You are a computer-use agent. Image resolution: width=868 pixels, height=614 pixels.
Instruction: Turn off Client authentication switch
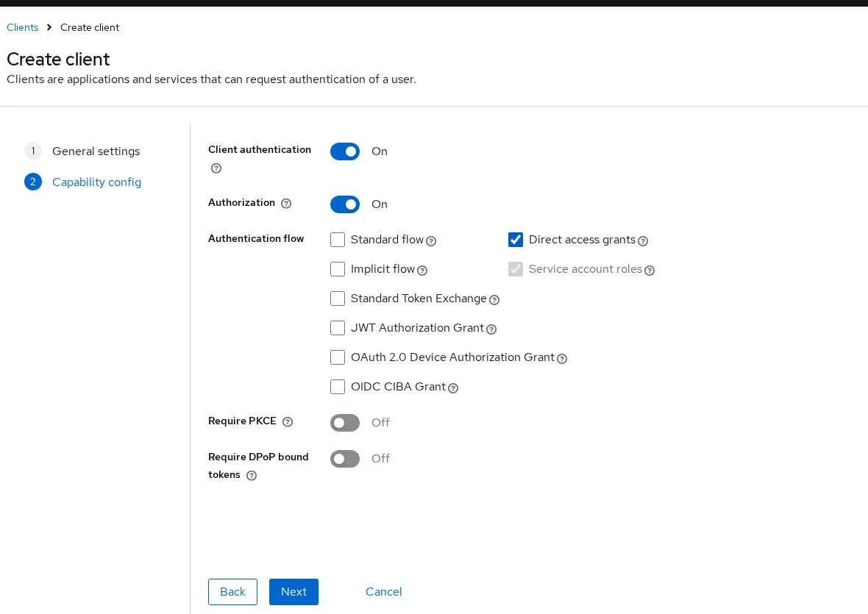[345, 151]
